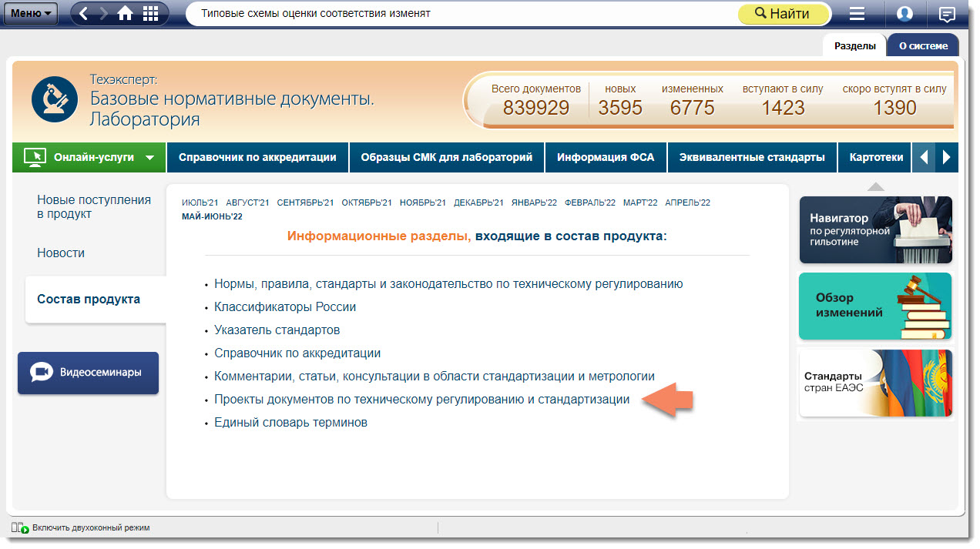980x549 pixels.
Task: Switch to the Разделы tab
Action: [x=855, y=45]
